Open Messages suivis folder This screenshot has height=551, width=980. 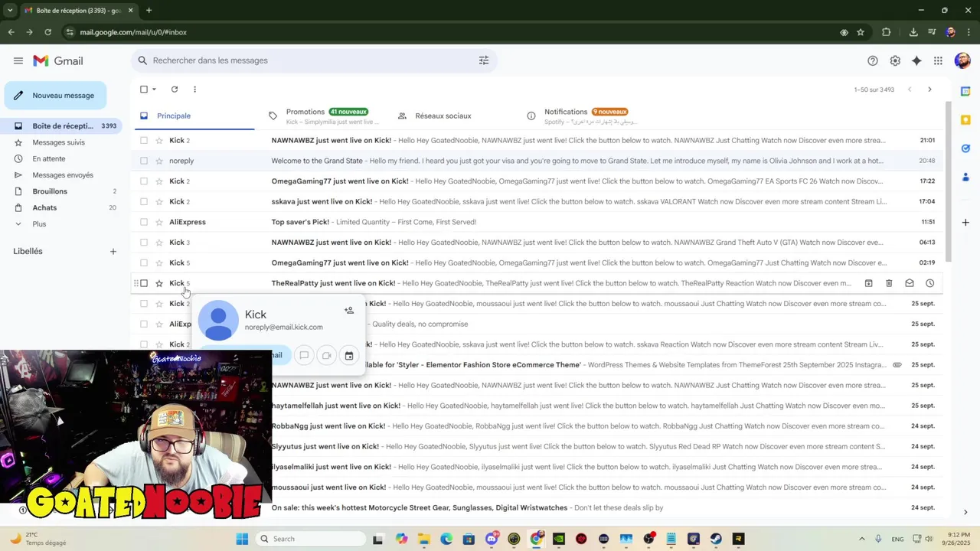tap(59, 142)
